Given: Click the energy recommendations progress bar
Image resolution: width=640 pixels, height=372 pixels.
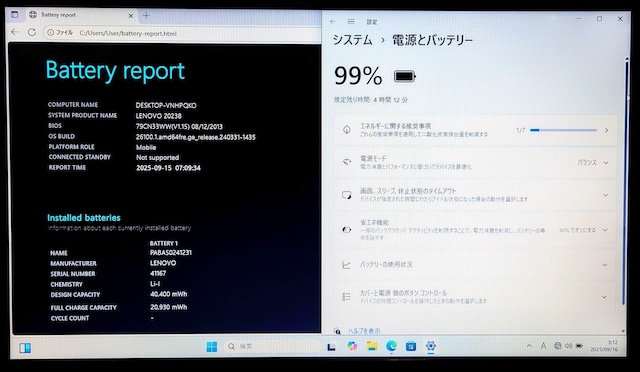Looking at the screenshot, I should click(563, 130).
